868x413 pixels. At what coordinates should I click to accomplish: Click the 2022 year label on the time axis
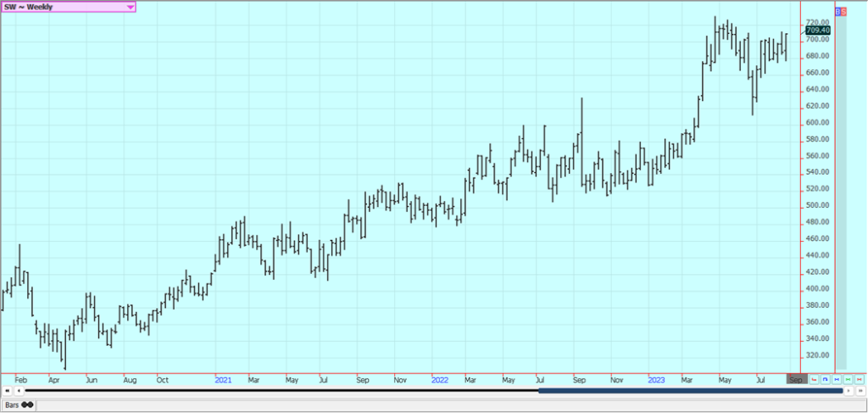[x=440, y=380]
